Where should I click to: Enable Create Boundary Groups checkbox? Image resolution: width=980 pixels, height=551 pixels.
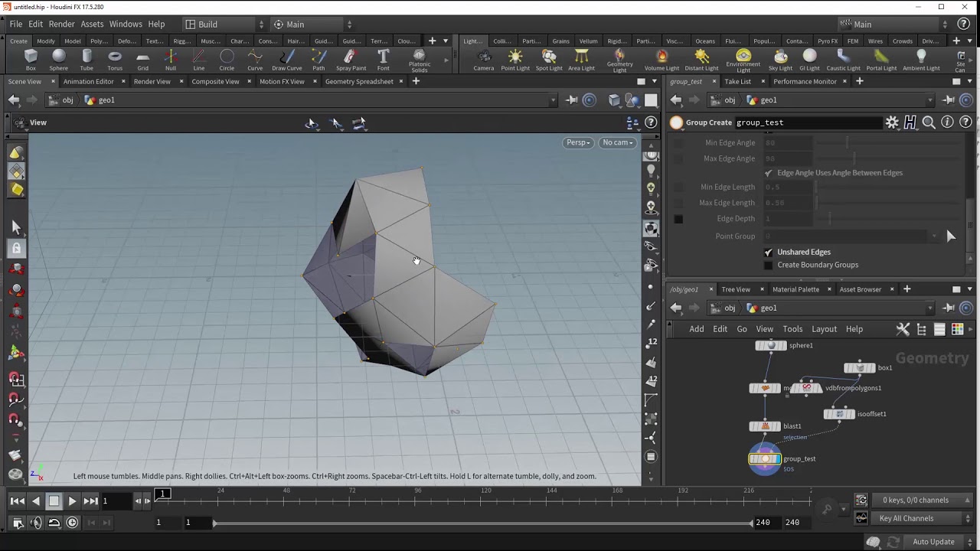tap(768, 265)
